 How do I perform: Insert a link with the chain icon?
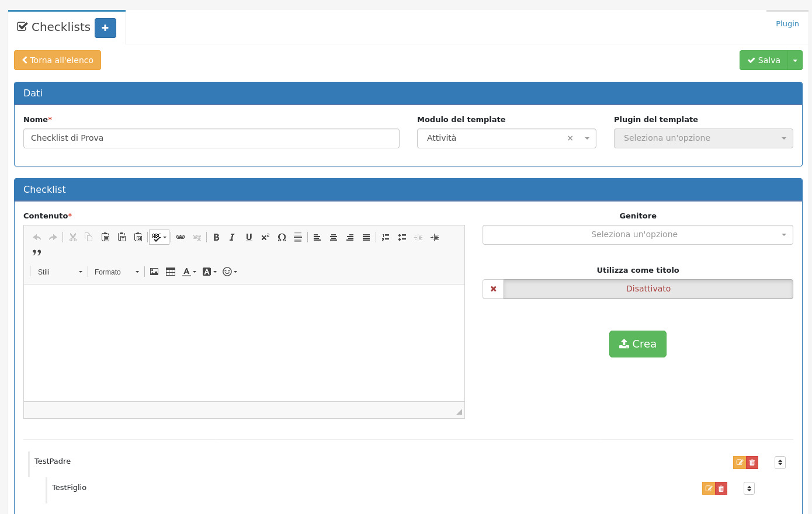click(x=181, y=237)
